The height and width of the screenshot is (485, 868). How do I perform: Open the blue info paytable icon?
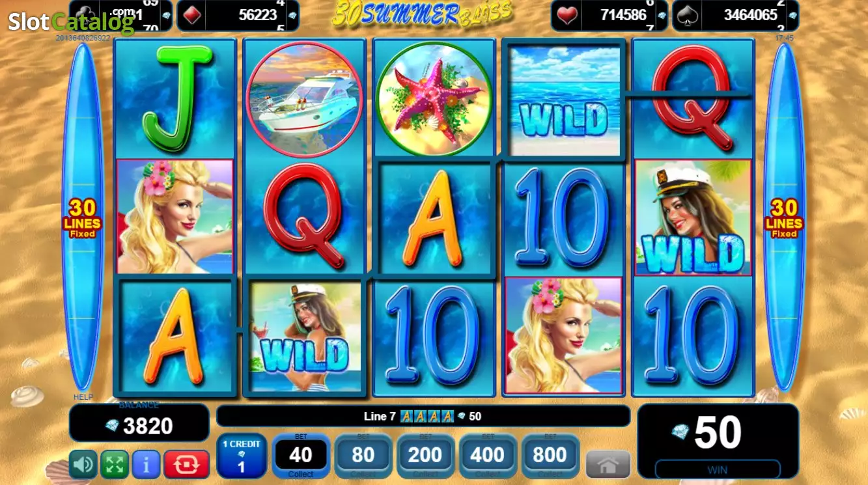pyautogui.click(x=146, y=464)
